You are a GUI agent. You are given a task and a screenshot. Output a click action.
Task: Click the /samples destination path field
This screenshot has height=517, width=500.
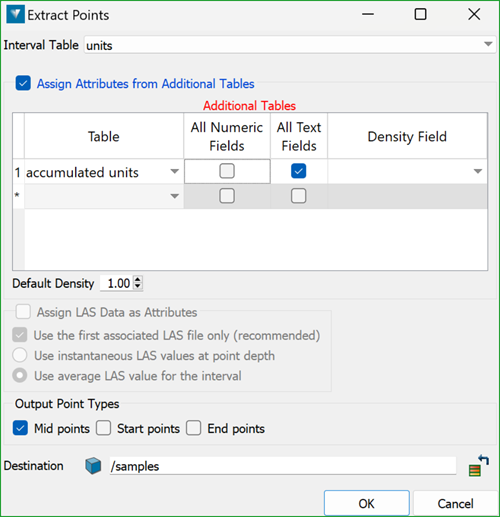pyautogui.click(x=283, y=466)
